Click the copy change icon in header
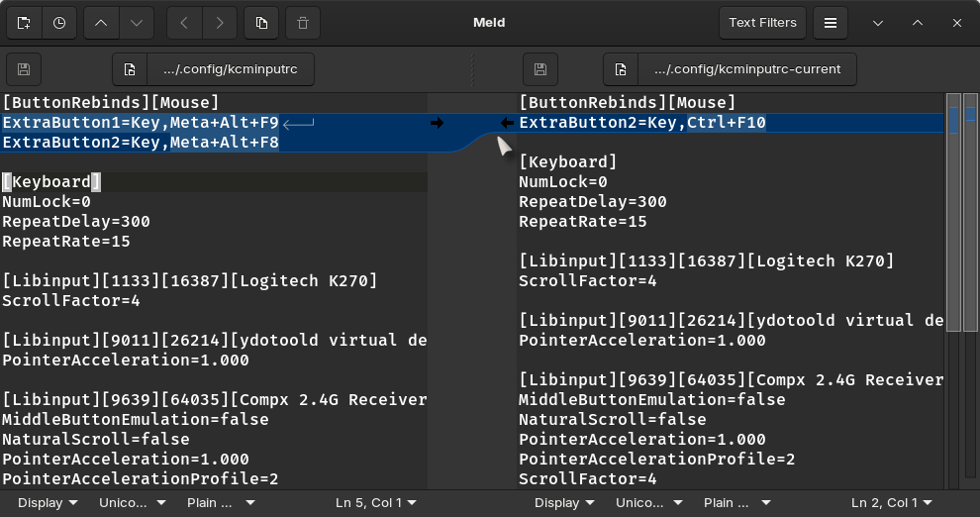 pos(260,23)
